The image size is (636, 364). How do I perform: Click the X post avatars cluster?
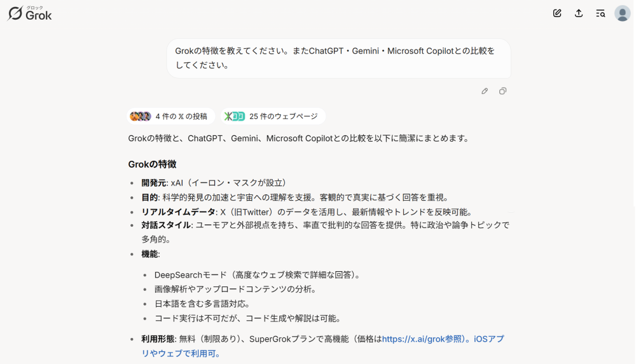point(141,116)
